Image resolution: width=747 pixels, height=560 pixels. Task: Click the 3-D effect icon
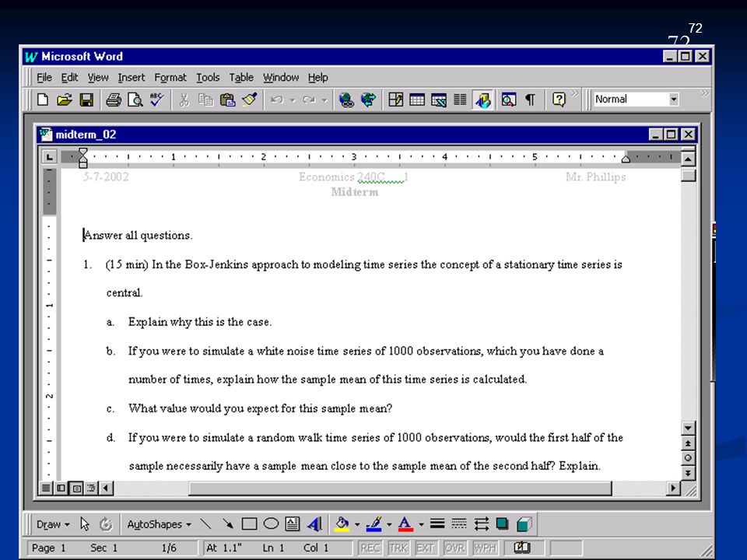524,523
